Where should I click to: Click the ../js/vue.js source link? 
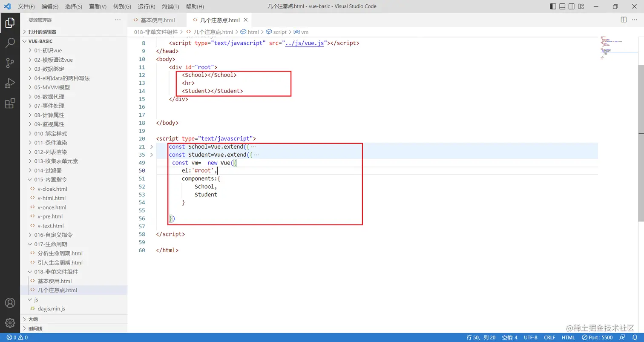point(305,43)
